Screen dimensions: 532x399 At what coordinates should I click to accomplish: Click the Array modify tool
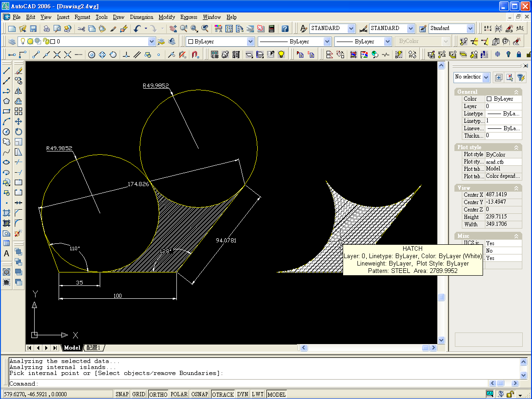click(18, 111)
